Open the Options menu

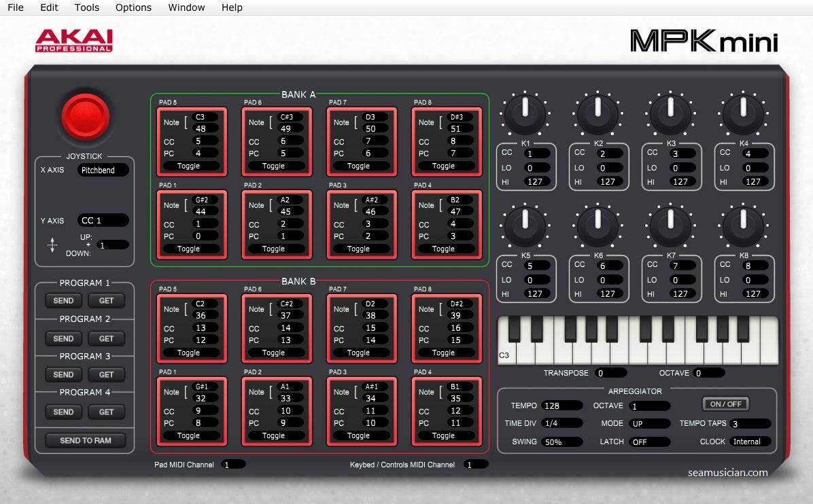(133, 7)
